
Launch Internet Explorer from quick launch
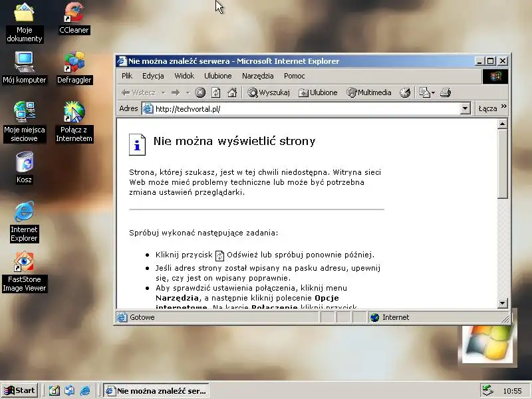(85, 390)
